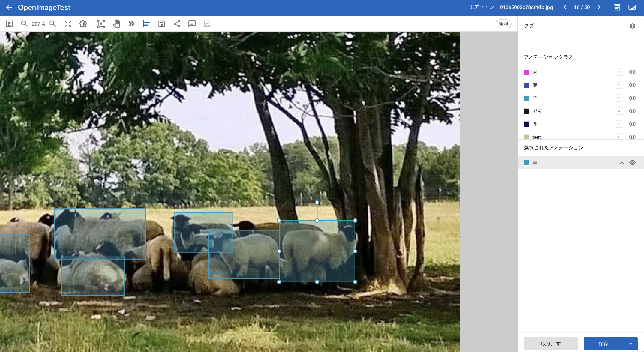Click the zoom in magnifier icon
644x352 pixels.
tap(53, 24)
